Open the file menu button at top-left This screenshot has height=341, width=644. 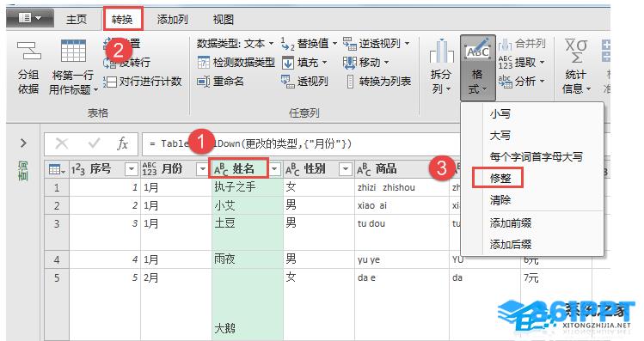(x=30, y=18)
